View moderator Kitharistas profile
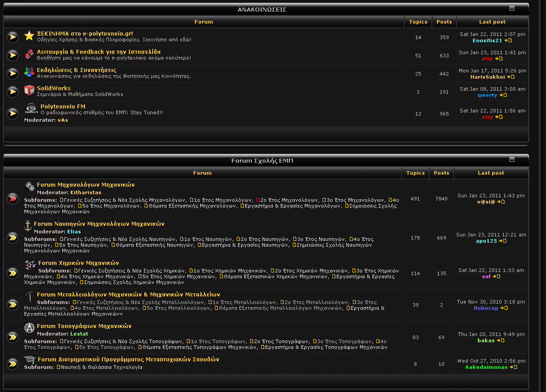546x392 pixels. point(85,192)
